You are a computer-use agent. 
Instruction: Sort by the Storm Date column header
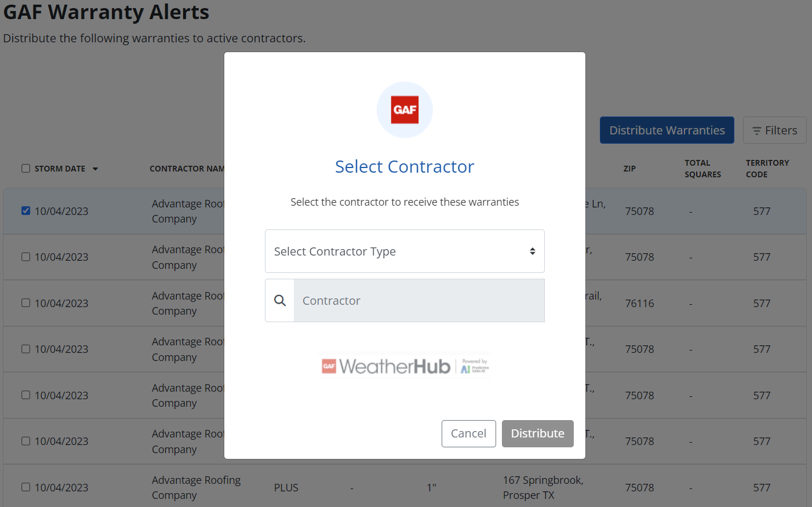pos(60,169)
